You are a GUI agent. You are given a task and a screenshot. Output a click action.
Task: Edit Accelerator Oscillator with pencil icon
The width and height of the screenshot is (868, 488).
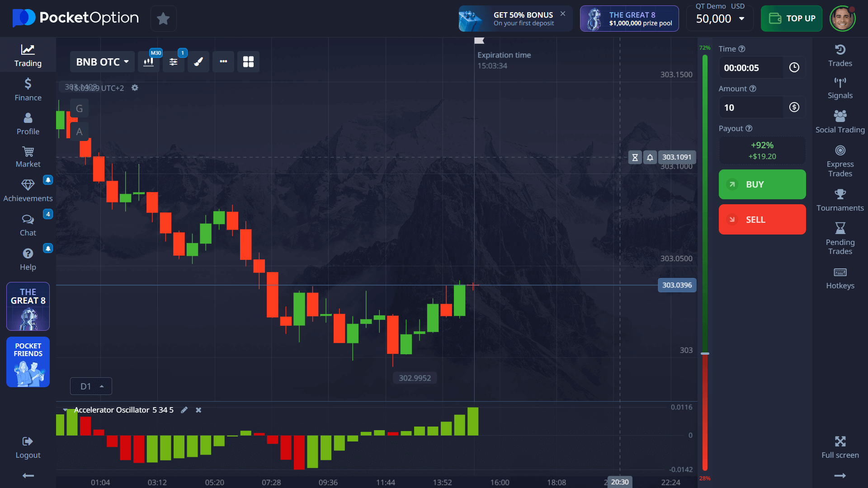184,410
